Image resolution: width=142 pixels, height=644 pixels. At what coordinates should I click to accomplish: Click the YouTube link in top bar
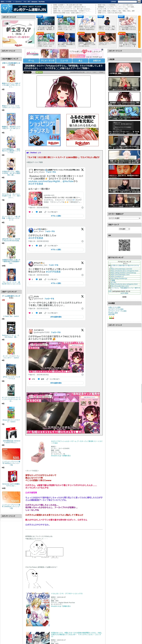tap(41, 2)
